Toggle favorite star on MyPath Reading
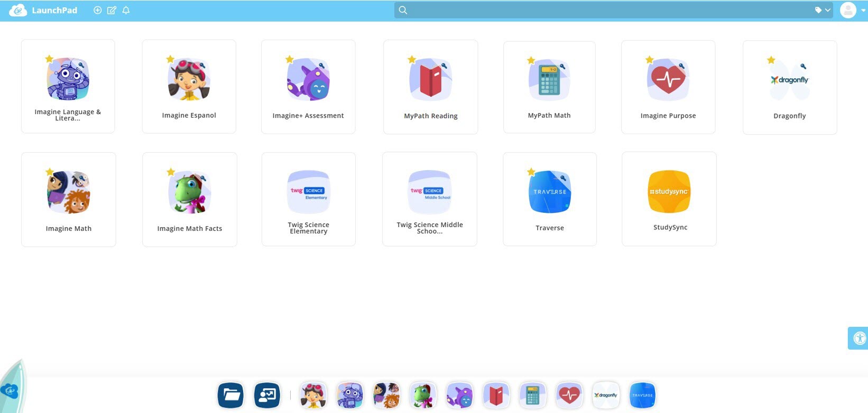Image resolution: width=868 pixels, height=413 pixels. [x=412, y=60]
